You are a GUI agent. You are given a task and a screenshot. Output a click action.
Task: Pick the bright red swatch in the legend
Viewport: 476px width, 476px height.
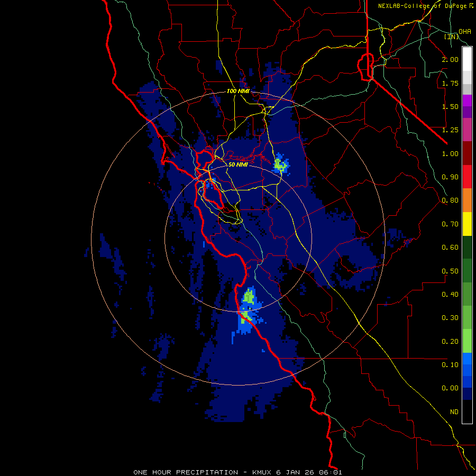coord(467,177)
